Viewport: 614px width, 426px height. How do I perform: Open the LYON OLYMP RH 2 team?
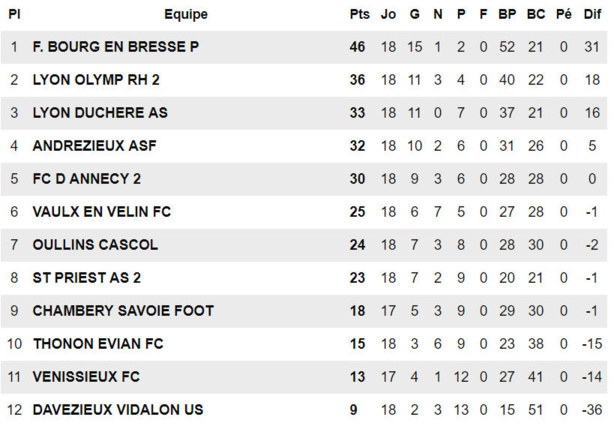(96, 80)
